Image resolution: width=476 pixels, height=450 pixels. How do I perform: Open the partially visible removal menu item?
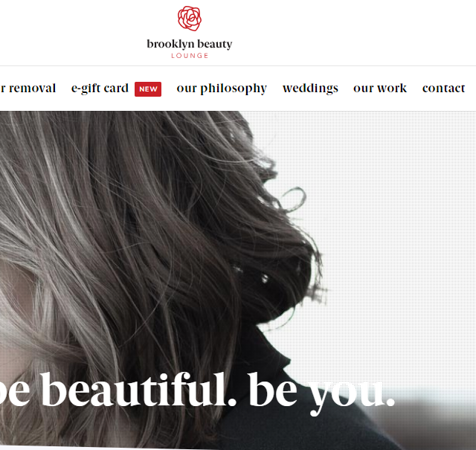[28, 89]
